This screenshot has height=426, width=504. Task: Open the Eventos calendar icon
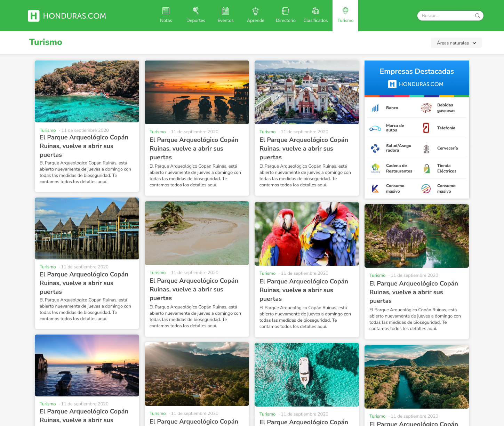225,11
